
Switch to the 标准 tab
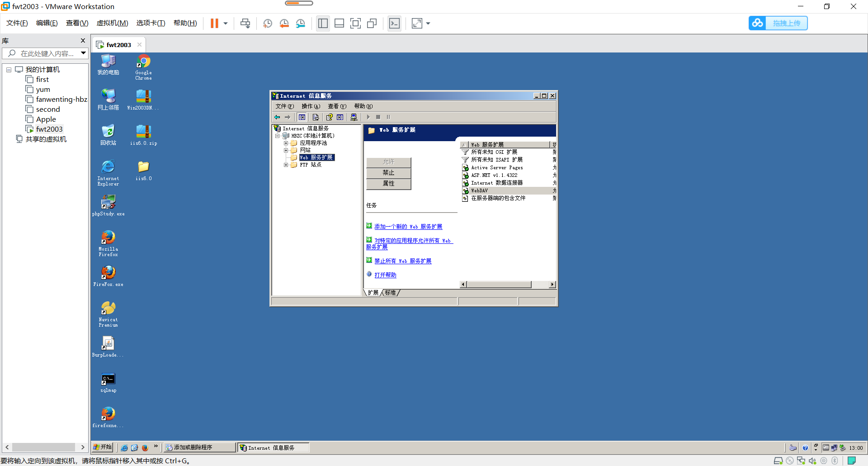pyautogui.click(x=390, y=293)
